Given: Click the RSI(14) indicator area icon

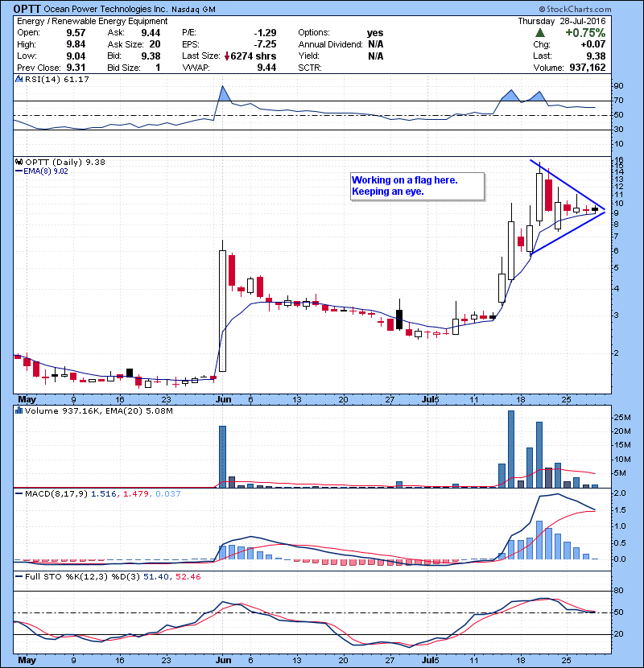Looking at the screenshot, I should tap(19, 79).
